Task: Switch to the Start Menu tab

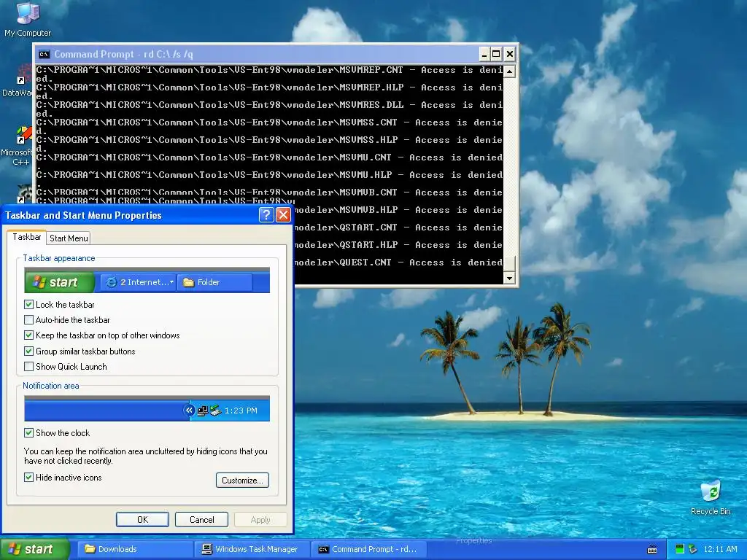Action: coord(69,238)
